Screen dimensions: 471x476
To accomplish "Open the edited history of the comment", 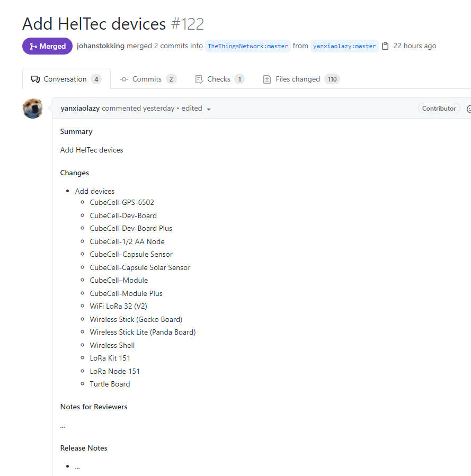I will click(x=192, y=109).
